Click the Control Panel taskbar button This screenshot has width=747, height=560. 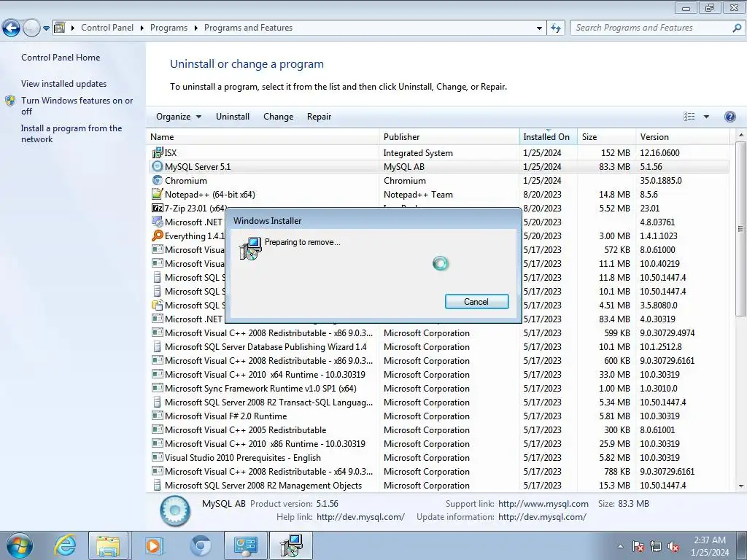point(245,545)
